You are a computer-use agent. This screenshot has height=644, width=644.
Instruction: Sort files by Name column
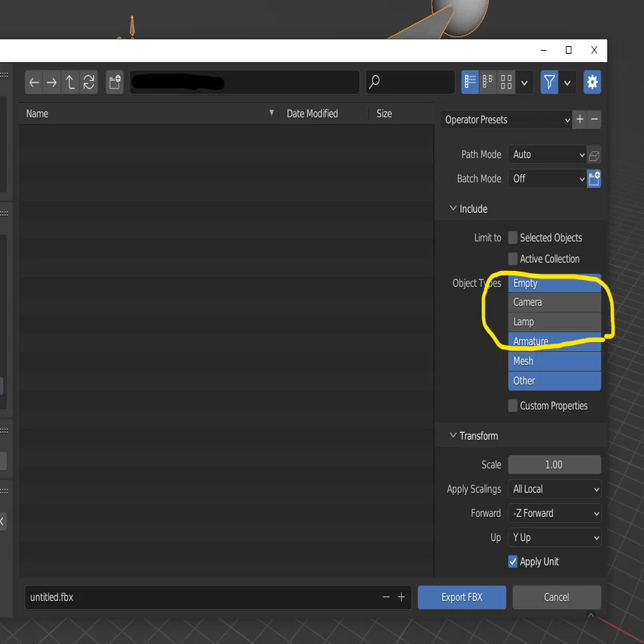coord(150,114)
